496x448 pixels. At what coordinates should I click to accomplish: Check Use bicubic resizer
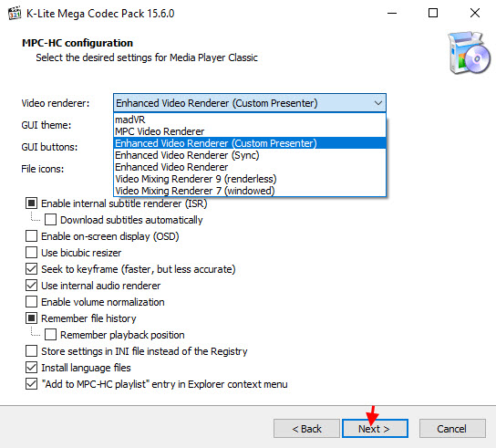[x=31, y=253]
